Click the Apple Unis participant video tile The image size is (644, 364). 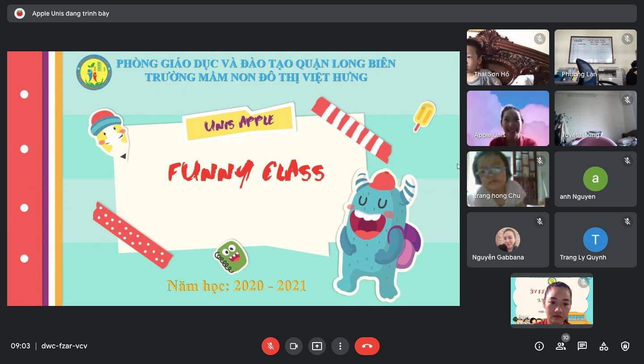click(508, 118)
